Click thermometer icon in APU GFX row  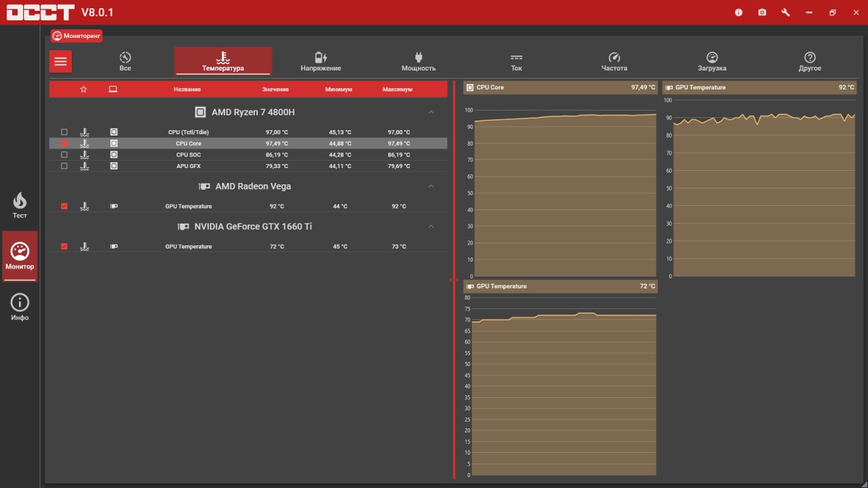[85, 166]
